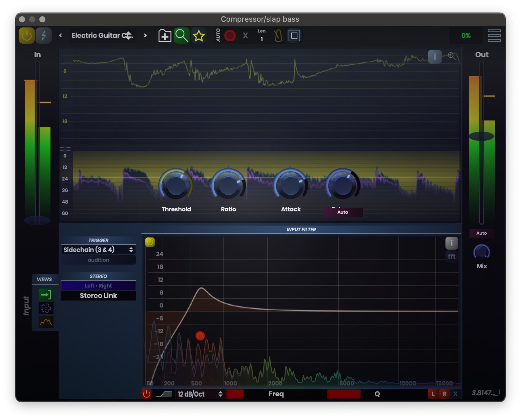
Task: Click the metronome icon in the toolbar
Action: (278, 35)
